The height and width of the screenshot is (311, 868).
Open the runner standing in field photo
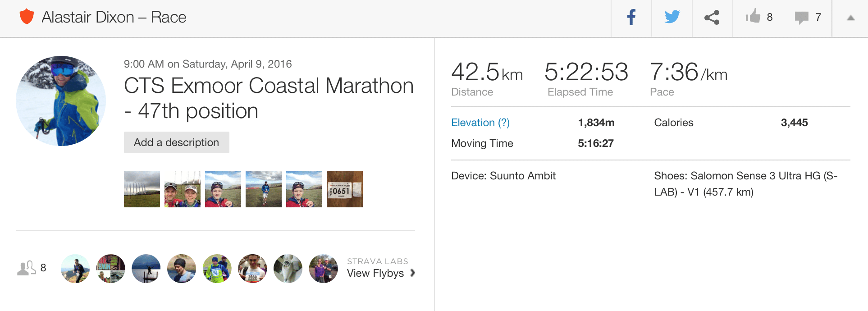[264, 189]
